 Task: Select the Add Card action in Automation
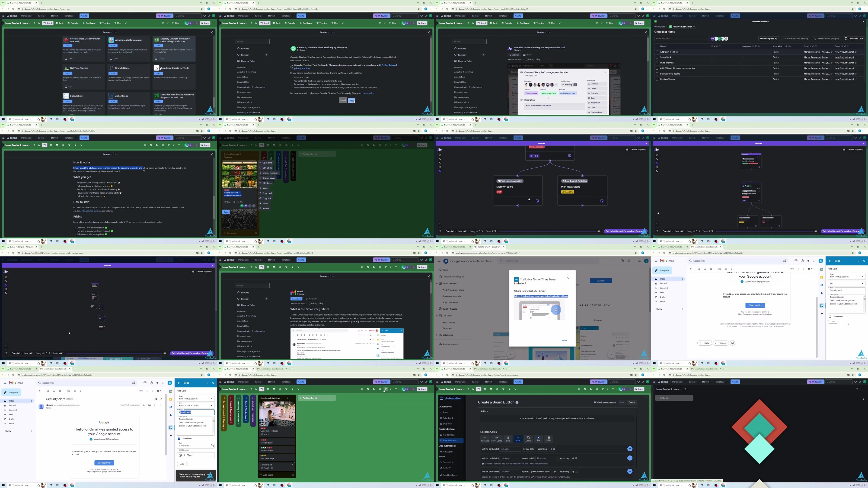pyautogui.click(x=485, y=439)
